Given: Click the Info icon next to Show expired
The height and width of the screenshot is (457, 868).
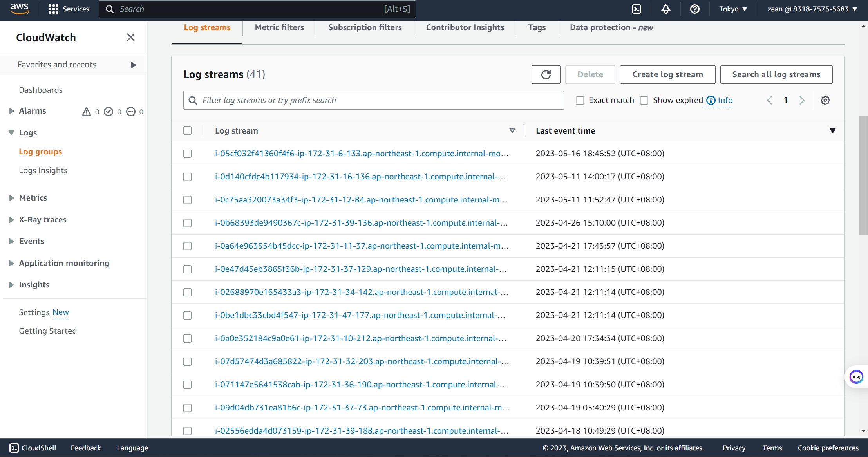Looking at the screenshot, I should coord(711,100).
